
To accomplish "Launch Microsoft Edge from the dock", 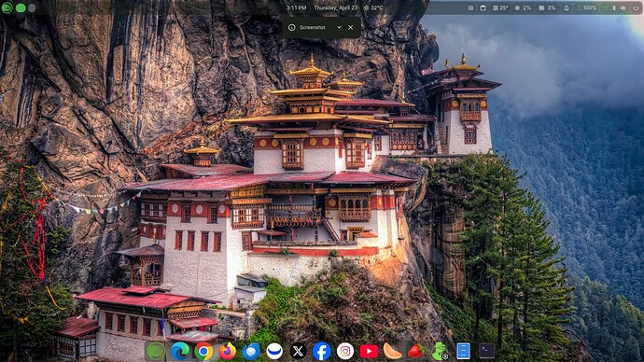I will 180,352.
